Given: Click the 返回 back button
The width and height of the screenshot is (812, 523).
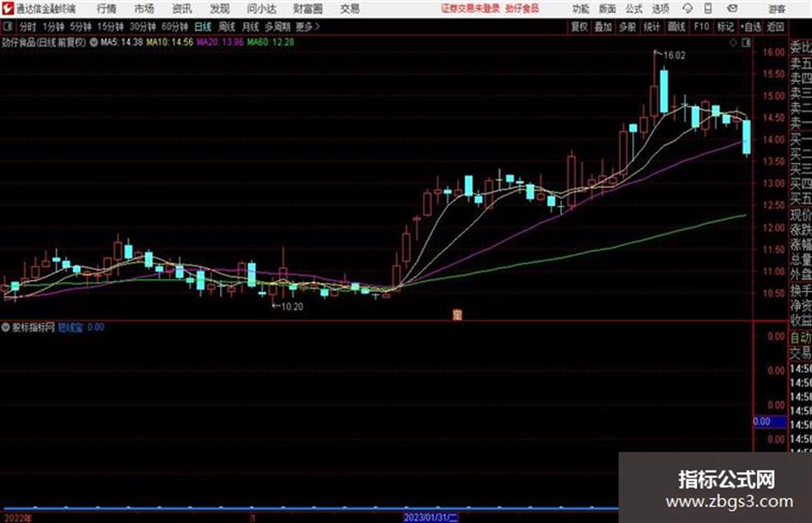Looking at the screenshot, I should pyautogui.click(x=775, y=27).
